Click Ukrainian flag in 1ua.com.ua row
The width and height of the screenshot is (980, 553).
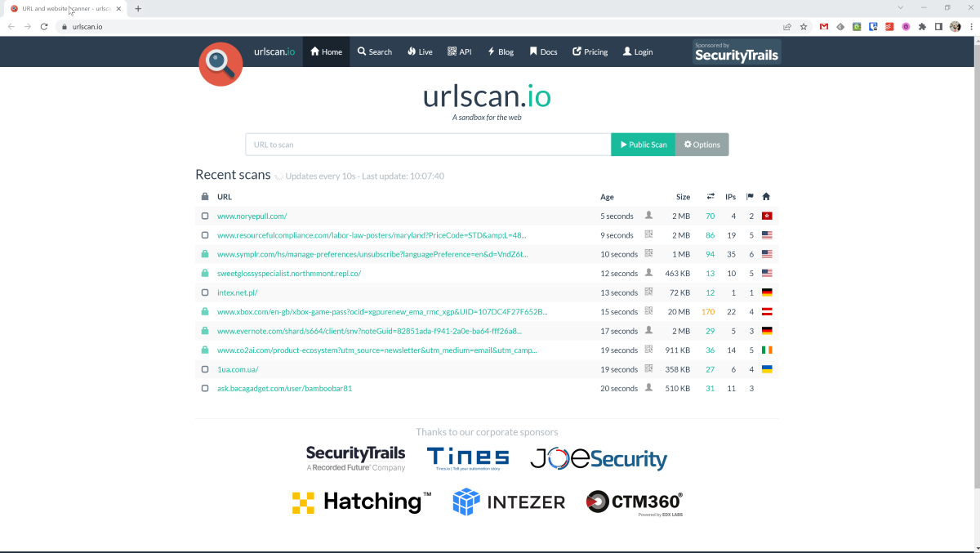click(x=767, y=369)
